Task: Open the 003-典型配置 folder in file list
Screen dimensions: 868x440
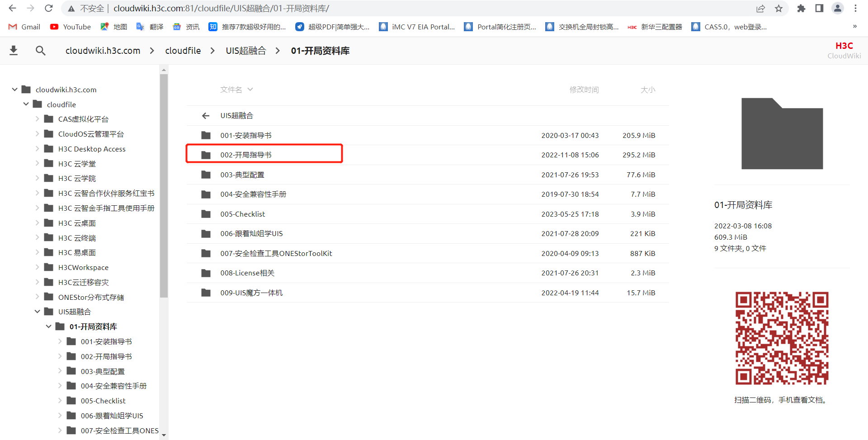Action: [x=242, y=175]
